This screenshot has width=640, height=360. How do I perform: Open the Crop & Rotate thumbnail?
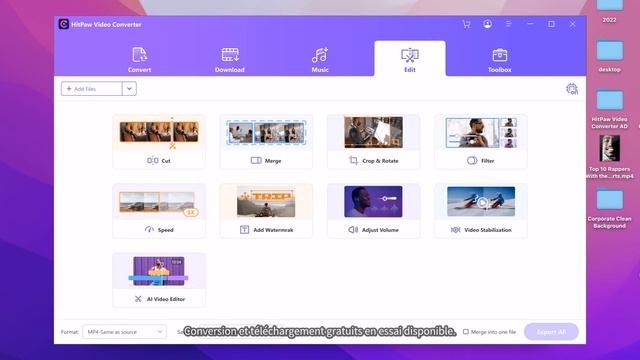tap(373, 132)
